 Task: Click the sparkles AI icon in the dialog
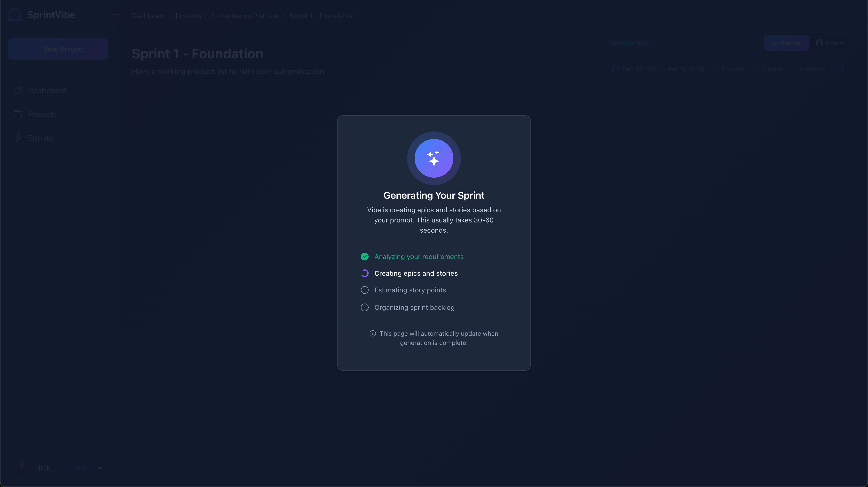434,158
